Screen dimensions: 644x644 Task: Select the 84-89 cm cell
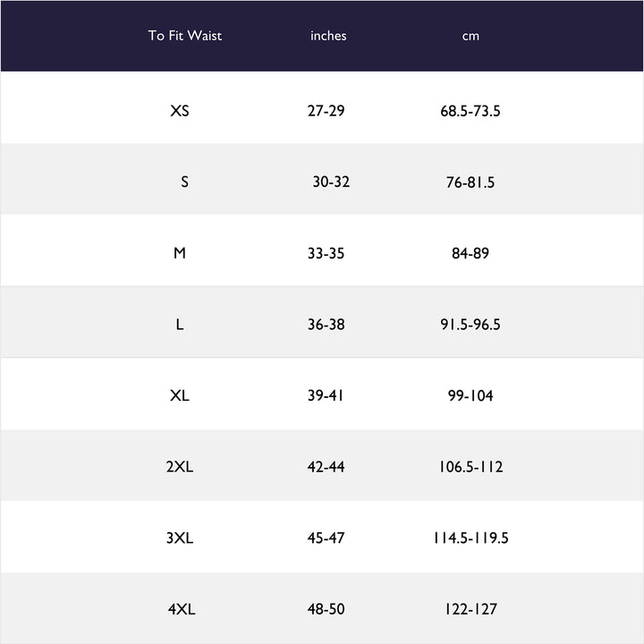click(x=470, y=253)
